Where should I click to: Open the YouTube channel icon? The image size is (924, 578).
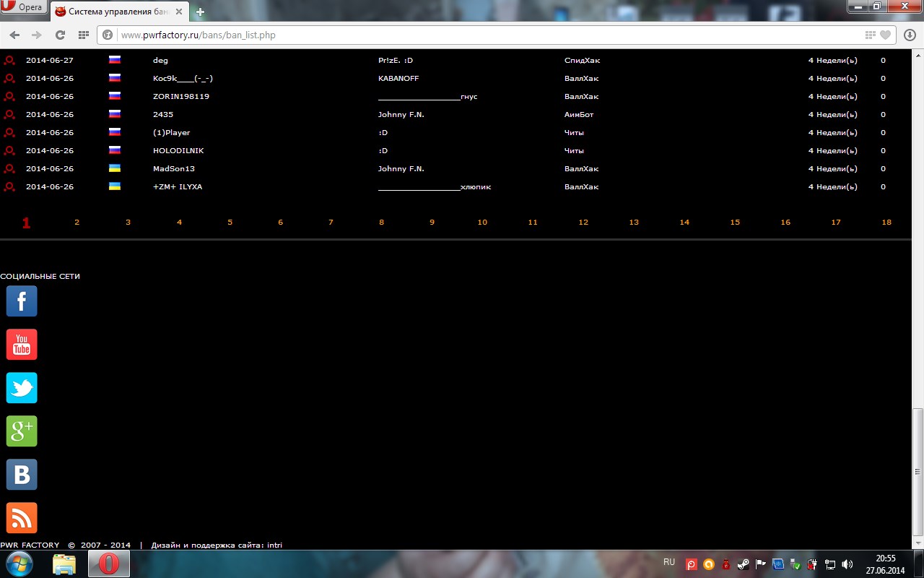click(x=22, y=344)
